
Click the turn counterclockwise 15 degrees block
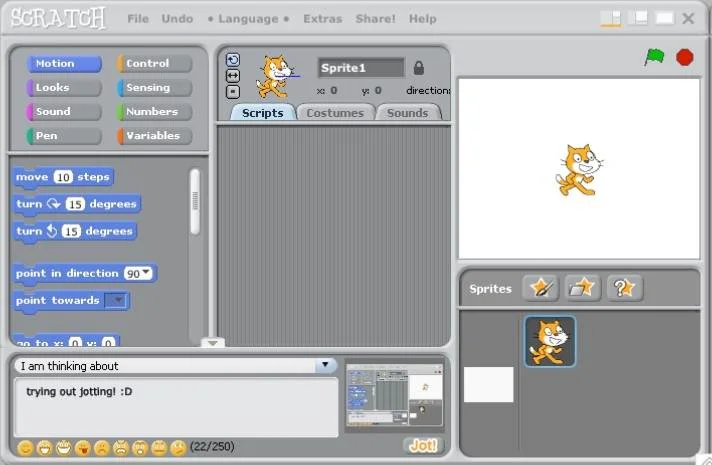click(74, 231)
